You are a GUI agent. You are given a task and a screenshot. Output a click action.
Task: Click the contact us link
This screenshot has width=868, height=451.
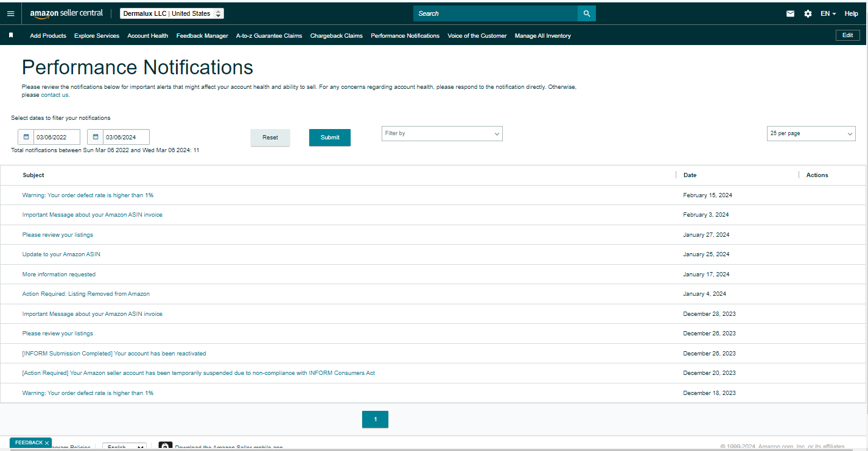click(55, 95)
